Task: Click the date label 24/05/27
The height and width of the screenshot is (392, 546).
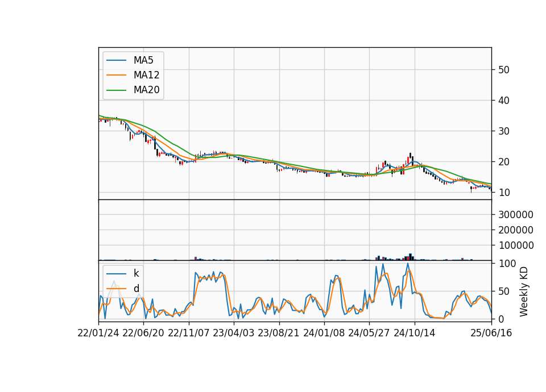Action: coord(369,333)
